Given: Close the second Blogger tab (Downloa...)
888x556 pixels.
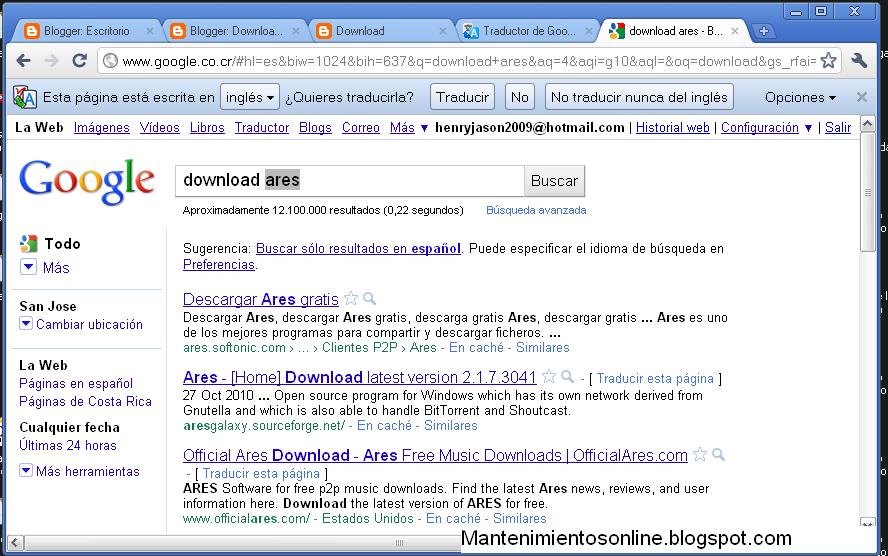Looking at the screenshot, I should click(296, 31).
